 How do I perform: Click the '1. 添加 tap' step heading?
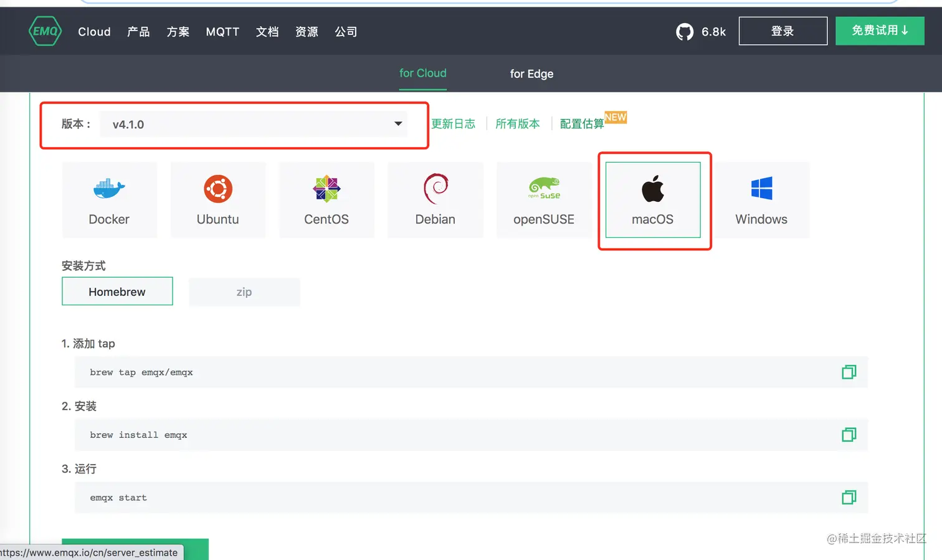click(88, 343)
